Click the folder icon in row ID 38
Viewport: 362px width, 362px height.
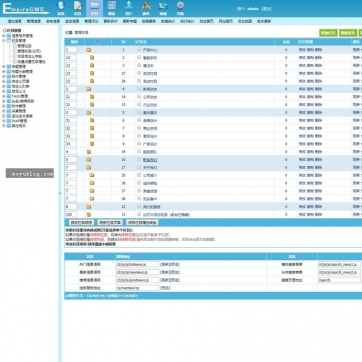(92, 199)
